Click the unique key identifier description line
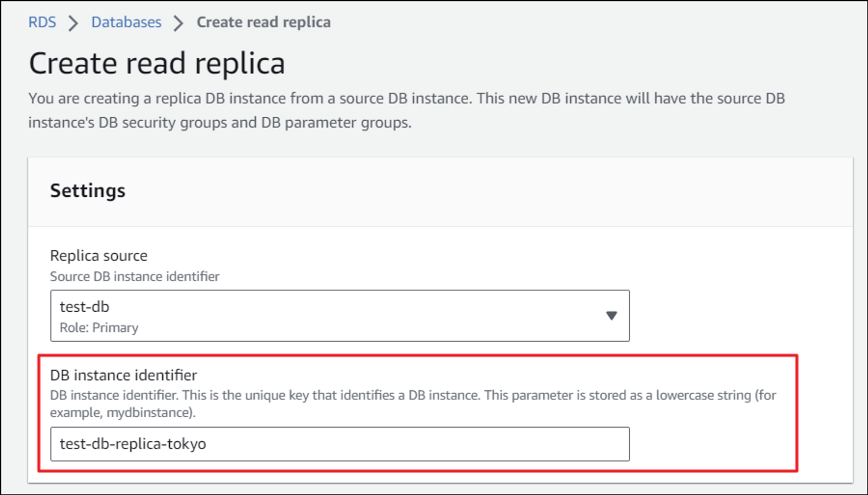The image size is (868, 495). pyautogui.click(x=412, y=395)
